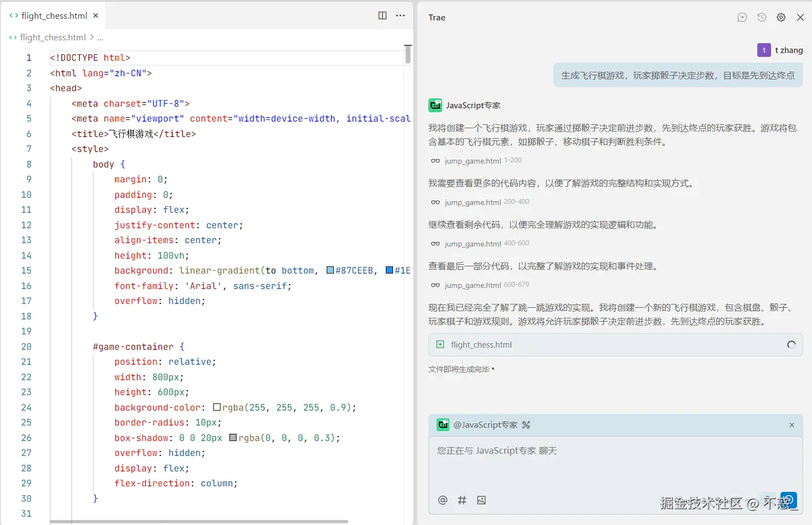
Task: Open jump_game.html reference lines 1-200
Action: click(x=476, y=161)
